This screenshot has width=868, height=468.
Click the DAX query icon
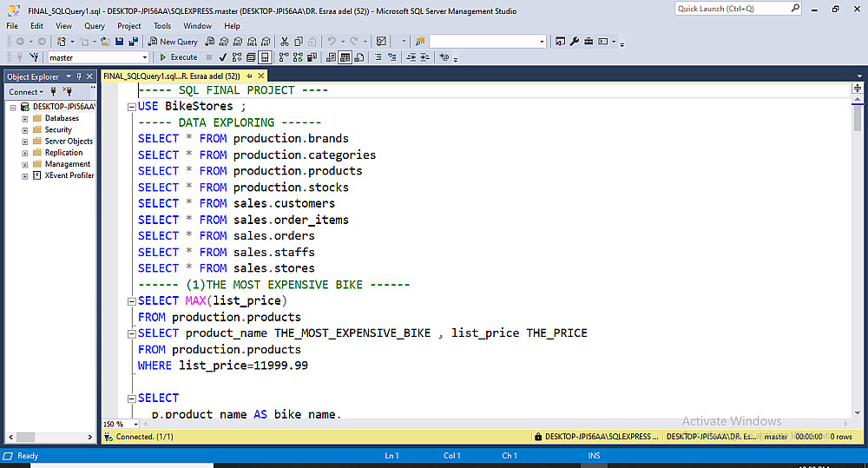266,42
